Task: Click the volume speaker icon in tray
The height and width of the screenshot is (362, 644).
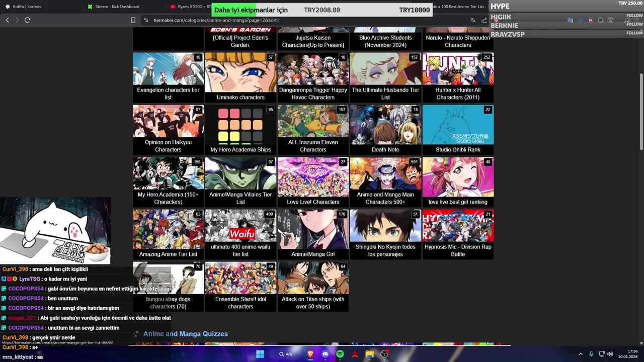Action: click(610, 354)
